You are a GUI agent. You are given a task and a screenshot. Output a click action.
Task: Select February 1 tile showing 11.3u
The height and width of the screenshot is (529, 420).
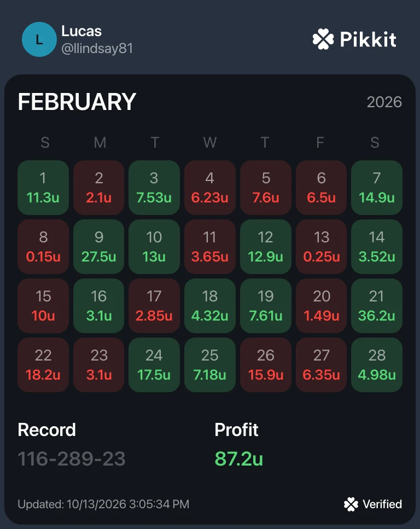pyautogui.click(x=43, y=188)
